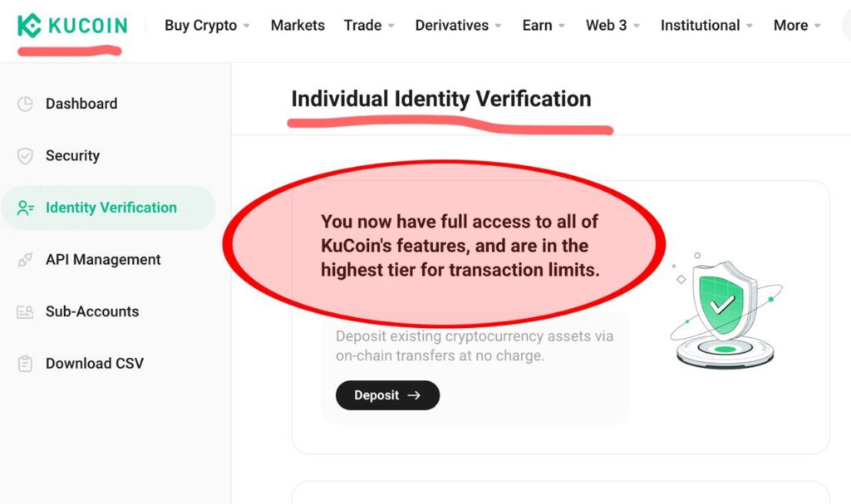Click the KuCoin logo icon
The image size is (851, 504).
click(x=30, y=26)
